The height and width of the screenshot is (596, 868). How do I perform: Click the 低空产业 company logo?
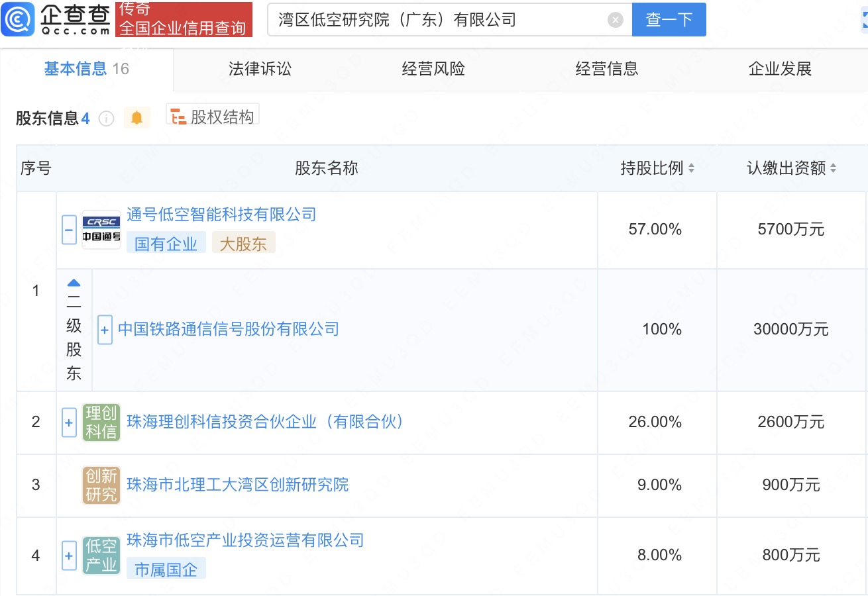click(101, 556)
